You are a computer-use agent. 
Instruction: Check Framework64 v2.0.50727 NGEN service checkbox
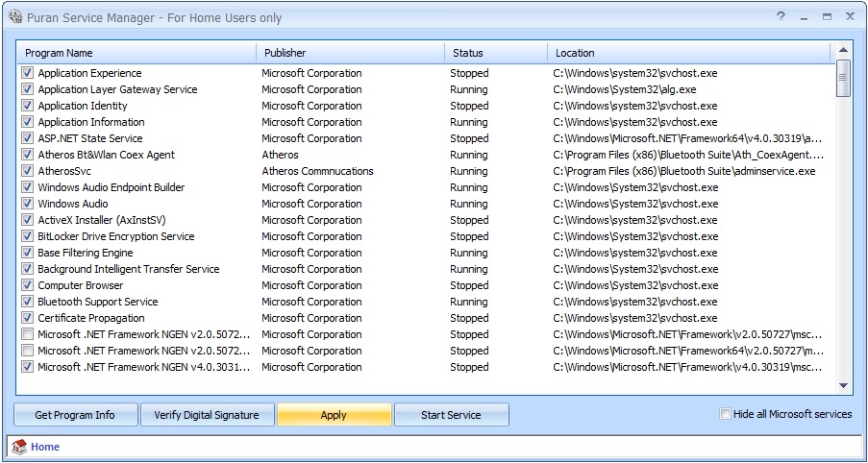coord(27,351)
